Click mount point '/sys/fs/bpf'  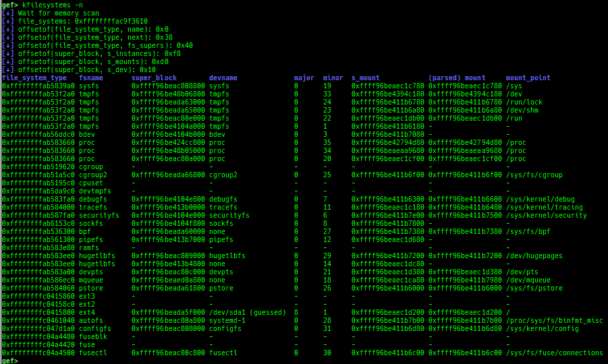(x=528, y=232)
